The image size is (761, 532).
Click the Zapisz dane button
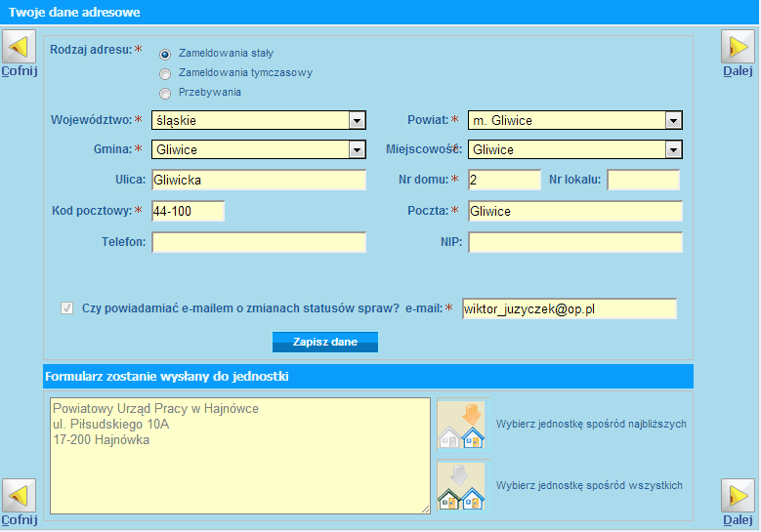(325, 342)
